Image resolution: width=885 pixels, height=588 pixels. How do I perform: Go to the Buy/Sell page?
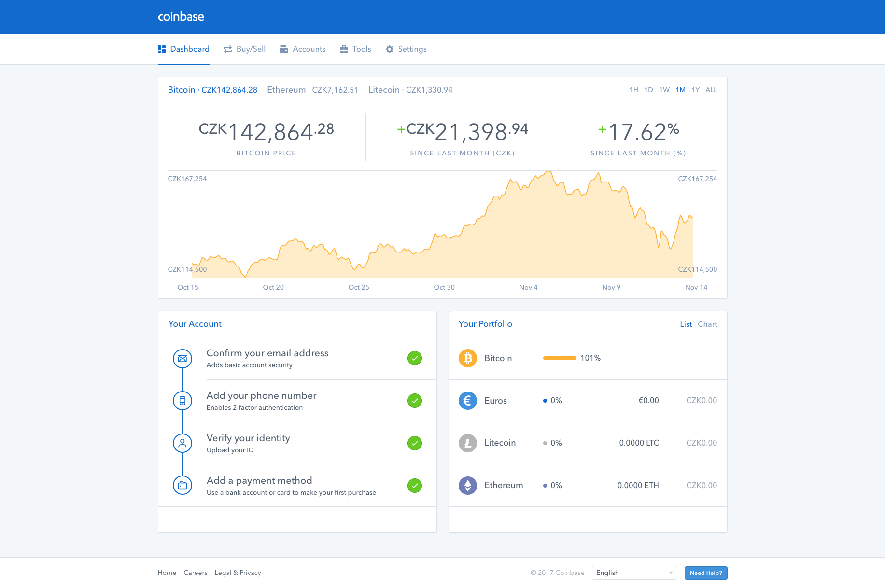(245, 49)
